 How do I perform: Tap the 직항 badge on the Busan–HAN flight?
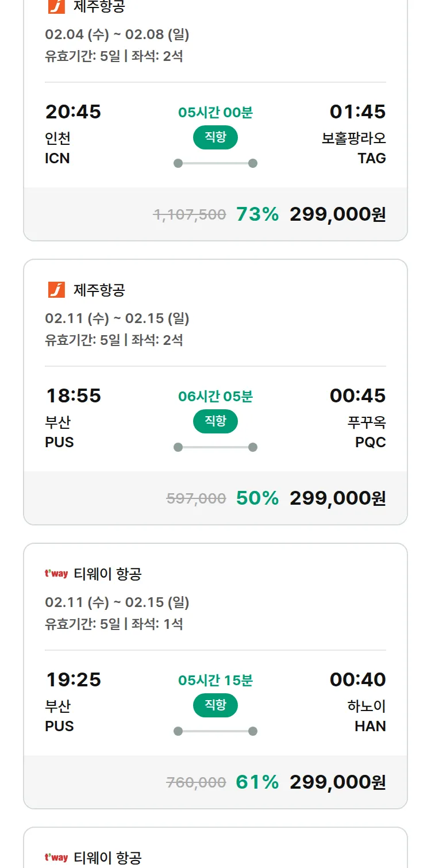[215, 705]
